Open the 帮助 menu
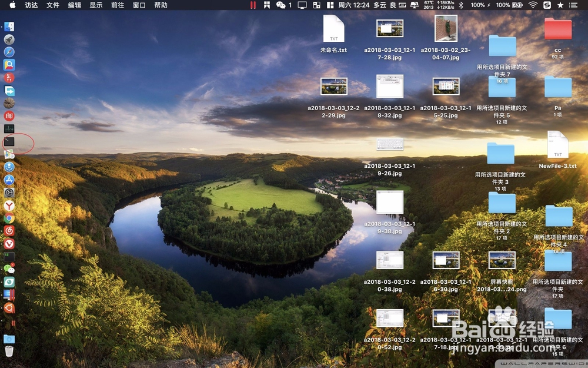The image size is (588, 368). coord(161,5)
